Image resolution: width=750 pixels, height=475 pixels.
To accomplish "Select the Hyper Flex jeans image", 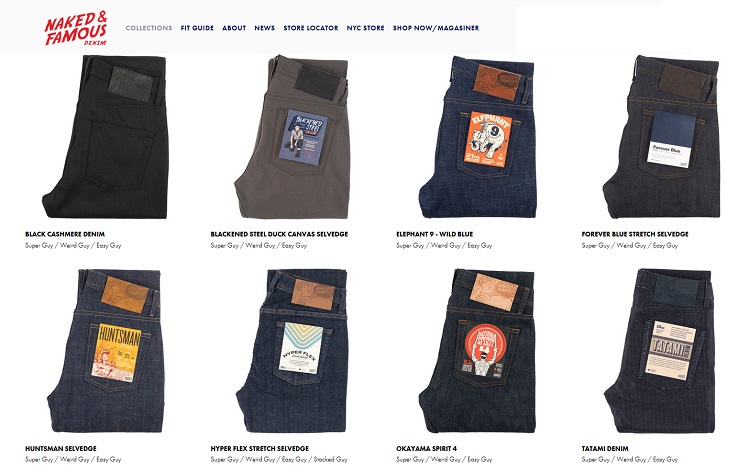I will tap(292, 351).
